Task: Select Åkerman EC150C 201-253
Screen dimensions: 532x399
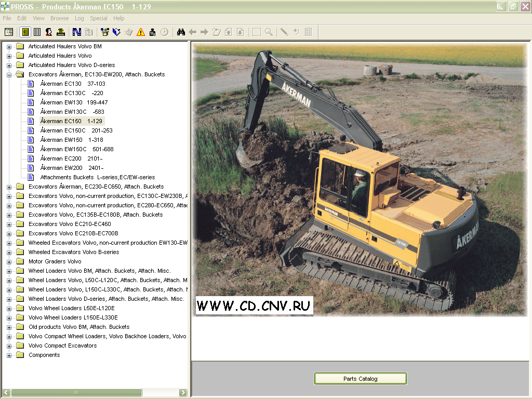Action: point(76,130)
